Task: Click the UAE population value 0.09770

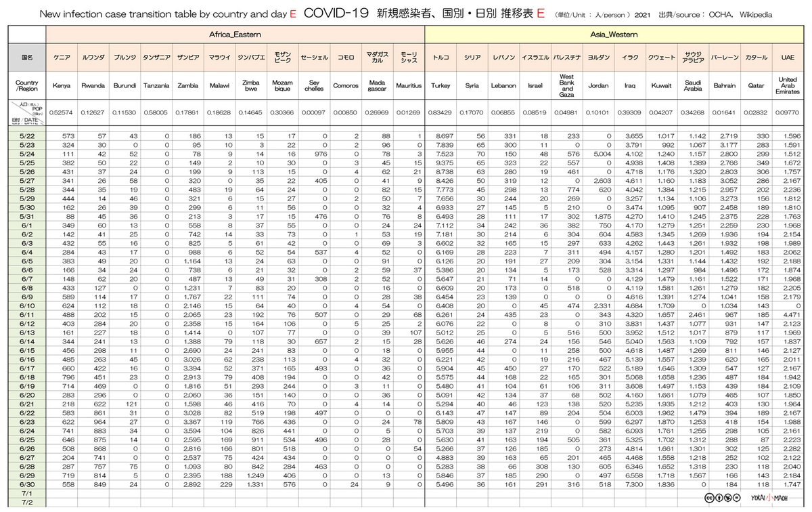Action: click(788, 113)
